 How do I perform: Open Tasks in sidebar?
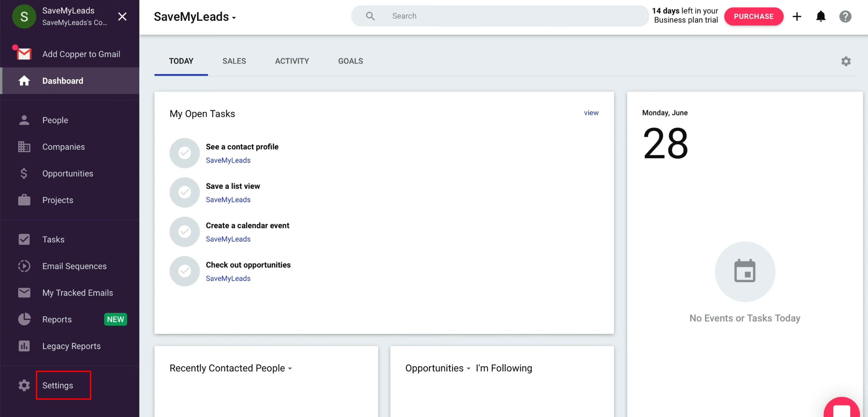click(x=53, y=239)
